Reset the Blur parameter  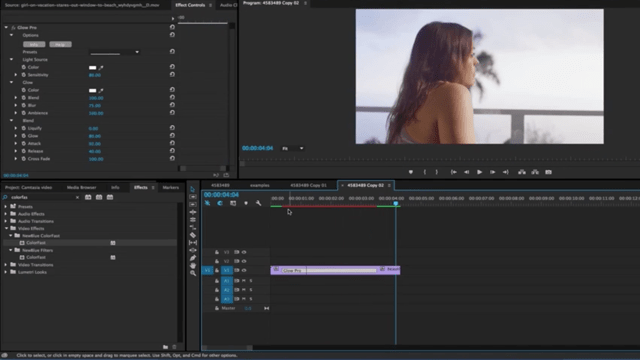(172, 105)
